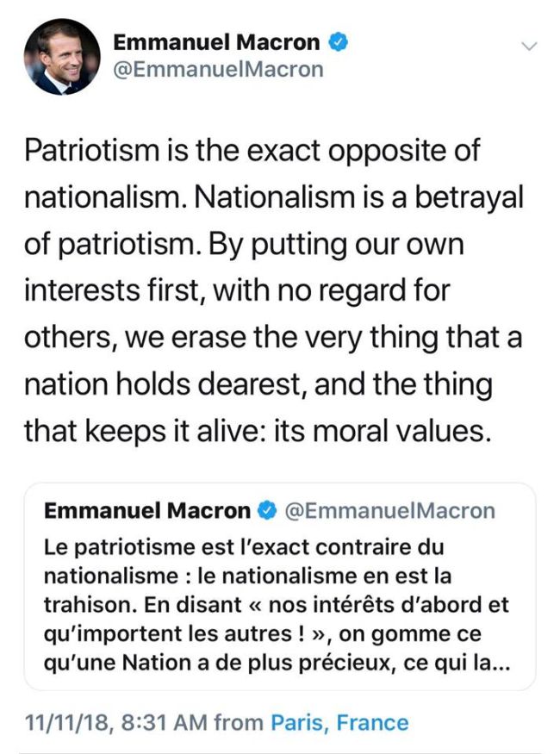Click the blue verified badge beside header name

[340, 41]
